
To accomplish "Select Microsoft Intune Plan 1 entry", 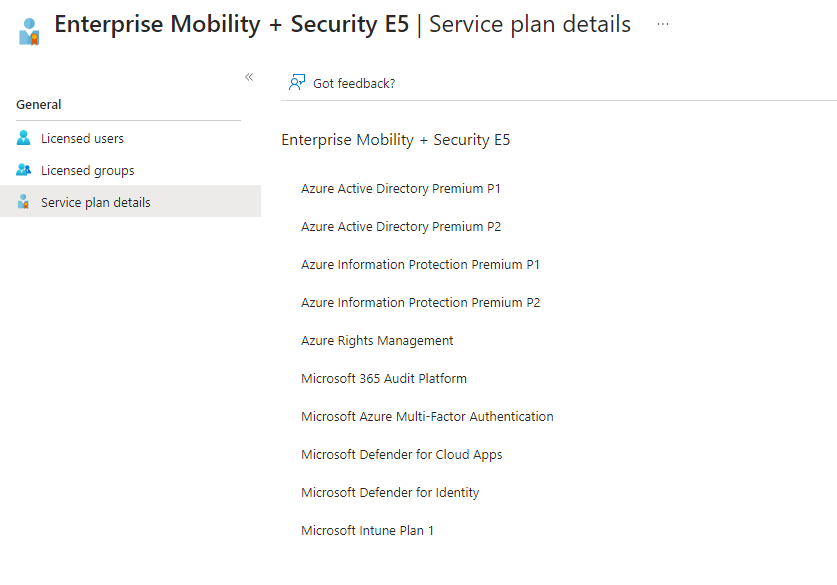I will click(367, 531).
